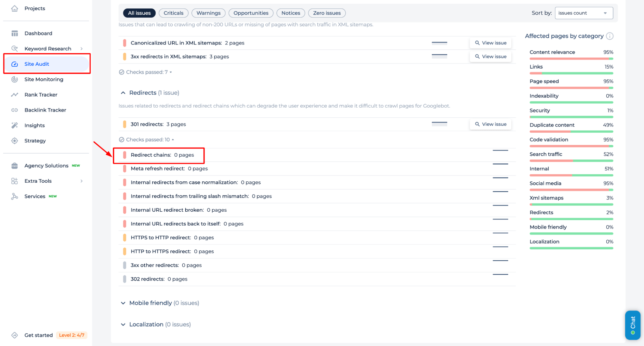Open Backlink Tracker from sidebar
Image resolution: width=644 pixels, height=346 pixels.
[45, 110]
